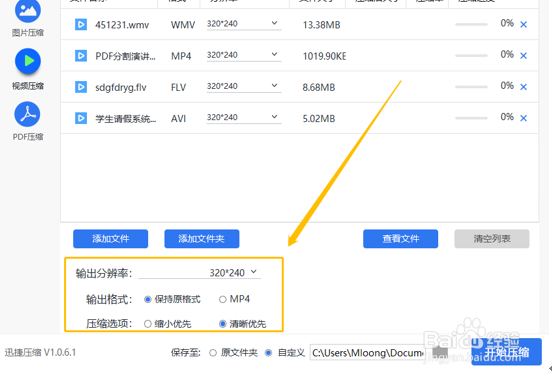The image size is (552, 377).
Task: Click progress bar of 451231.wmv
Action: [471, 25]
